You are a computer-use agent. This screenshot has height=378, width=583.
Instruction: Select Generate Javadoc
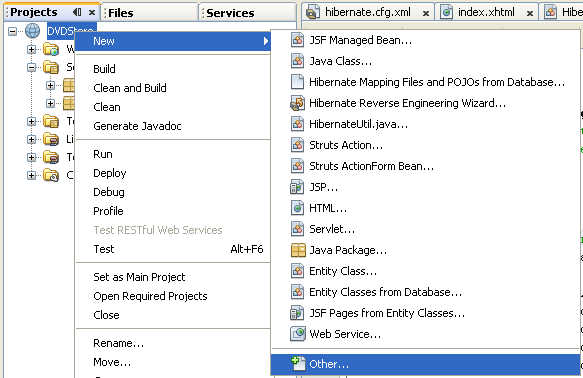137,126
